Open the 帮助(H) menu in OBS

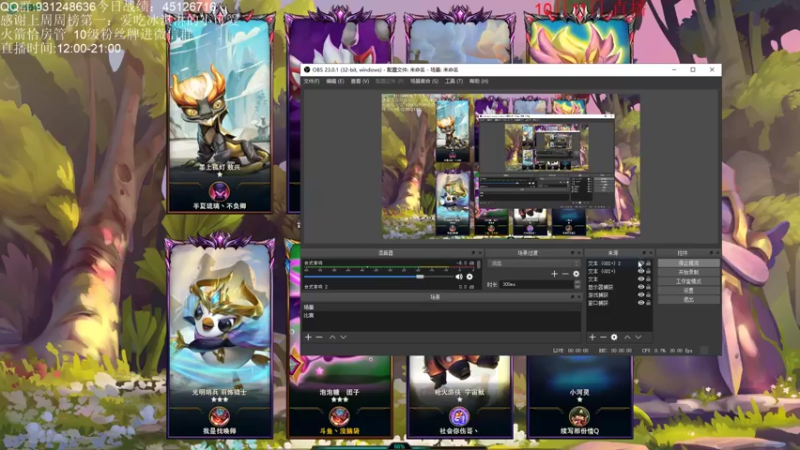[x=479, y=81]
